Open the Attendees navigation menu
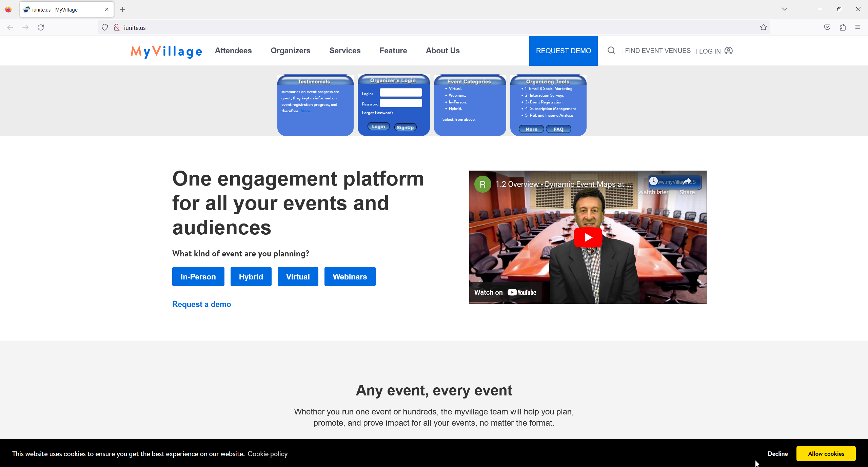 pos(233,51)
